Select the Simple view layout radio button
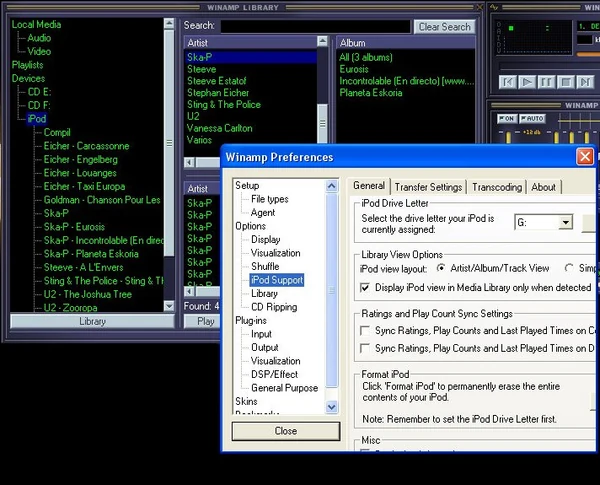This screenshot has width=600, height=485. (569, 268)
